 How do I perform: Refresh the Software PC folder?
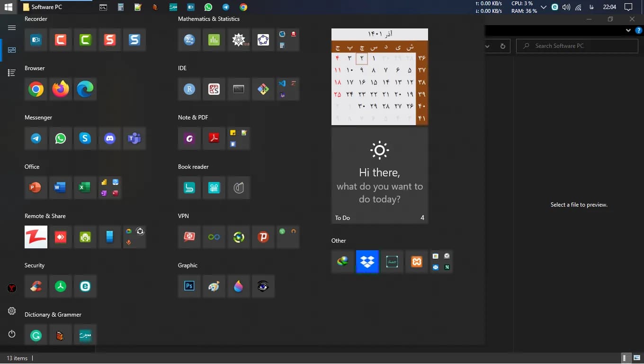click(502, 46)
